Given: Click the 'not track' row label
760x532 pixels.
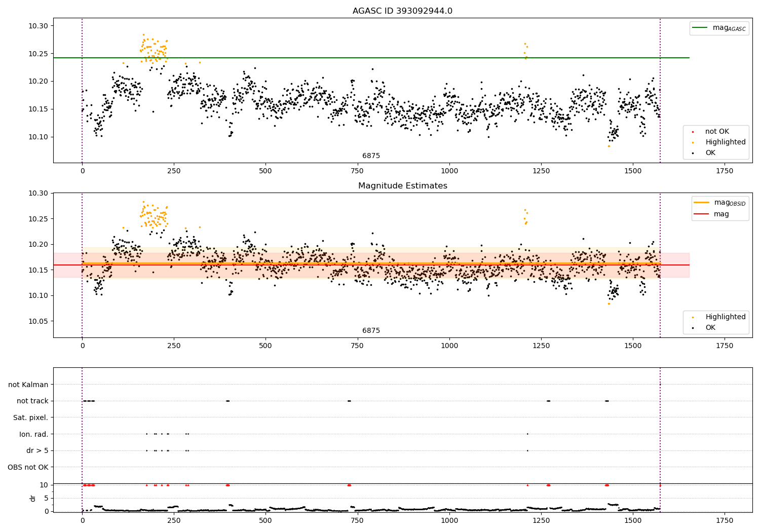Looking at the screenshot, I should (x=32, y=401).
